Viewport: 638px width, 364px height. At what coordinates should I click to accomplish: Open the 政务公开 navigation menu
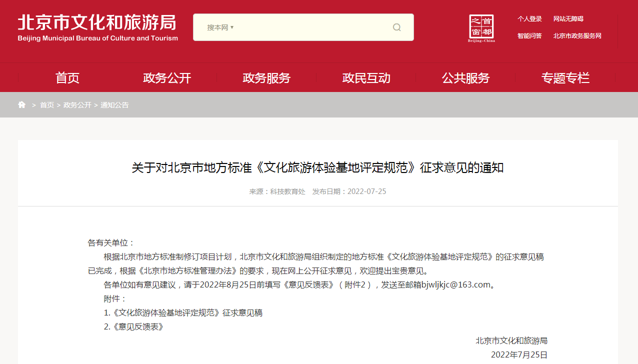tap(167, 78)
